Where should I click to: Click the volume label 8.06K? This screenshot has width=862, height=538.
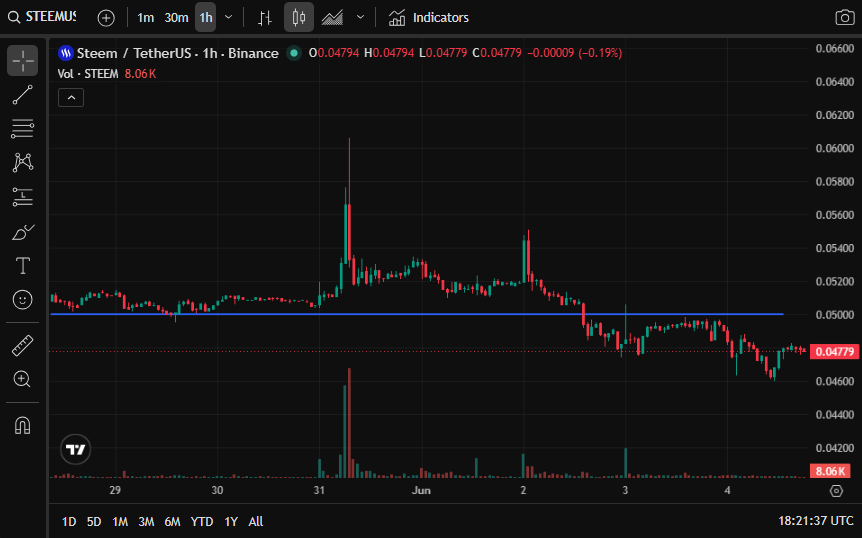tap(830, 471)
